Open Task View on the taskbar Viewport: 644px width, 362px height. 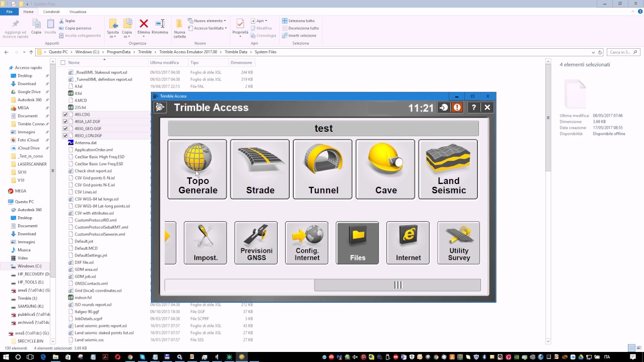point(30,357)
